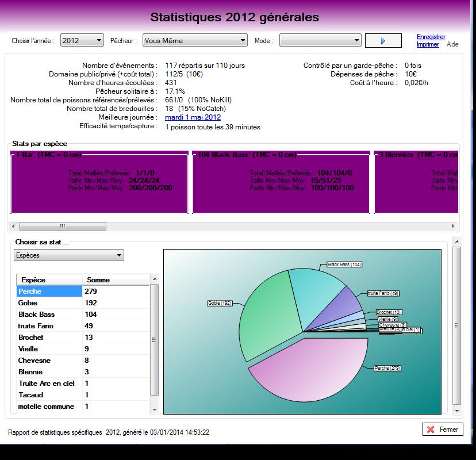Select the Perche row in species table
The height and width of the screenshot is (460, 476).
[83, 291]
